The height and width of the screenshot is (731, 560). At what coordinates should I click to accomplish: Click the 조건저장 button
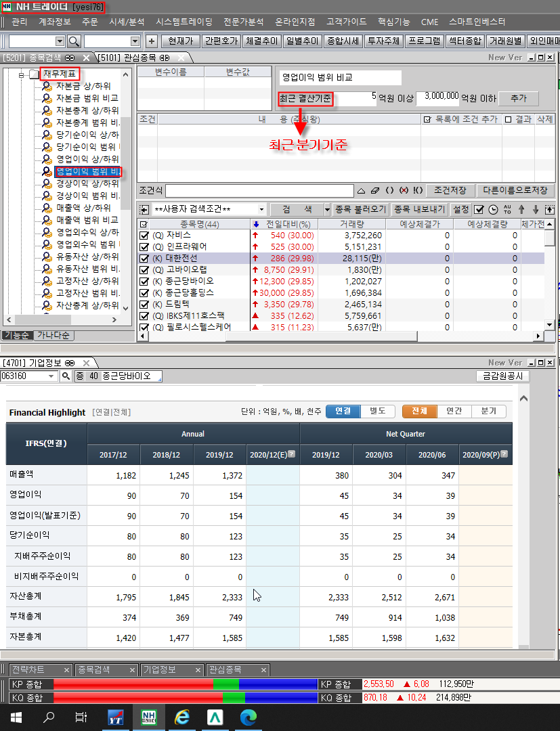[x=450, y=191]
